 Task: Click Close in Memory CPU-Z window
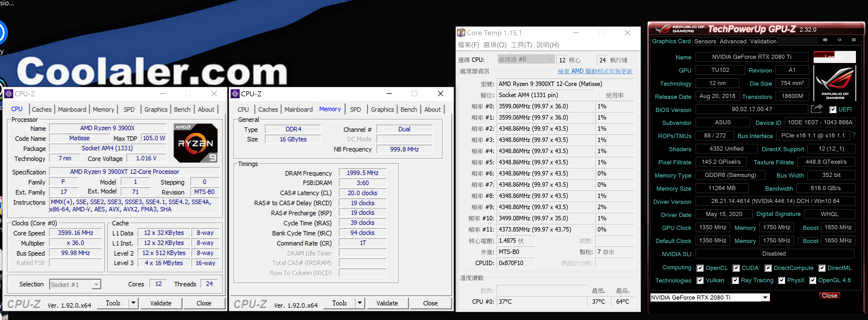(430, 303)
